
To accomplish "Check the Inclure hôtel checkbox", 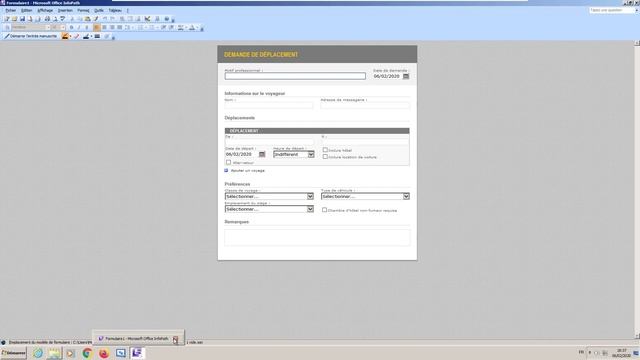I will (325, 150).
